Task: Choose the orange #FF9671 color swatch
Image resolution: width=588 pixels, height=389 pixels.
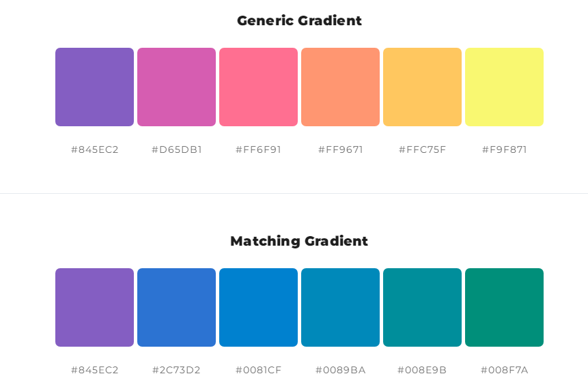Action: coord(340,87)
